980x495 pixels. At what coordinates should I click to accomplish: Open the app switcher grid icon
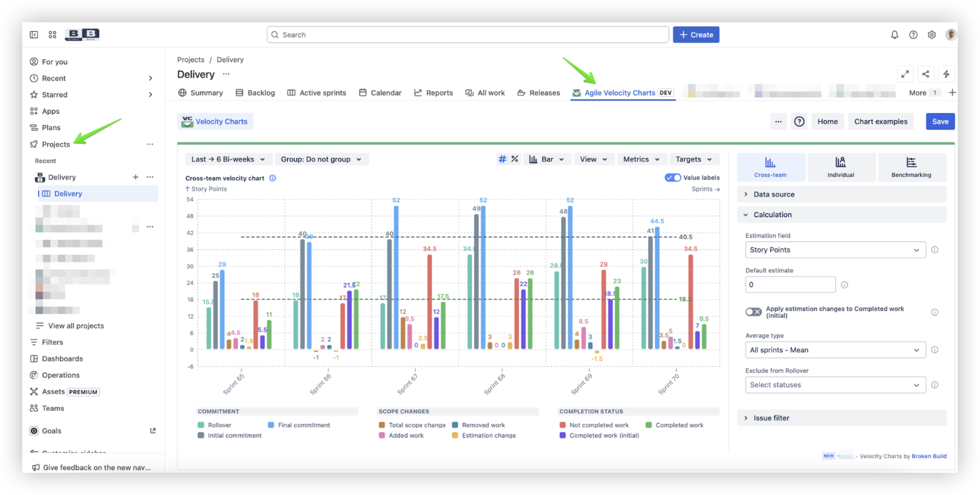52,35
